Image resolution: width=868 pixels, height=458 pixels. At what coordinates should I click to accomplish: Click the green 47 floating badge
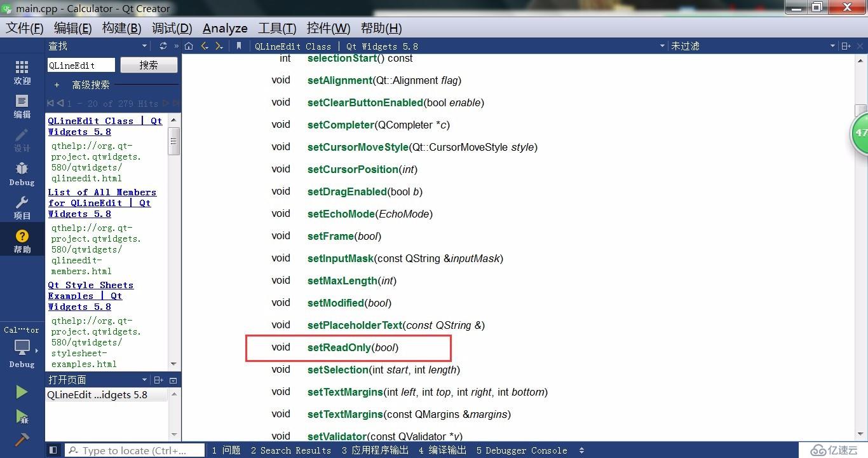coord(859,133)
